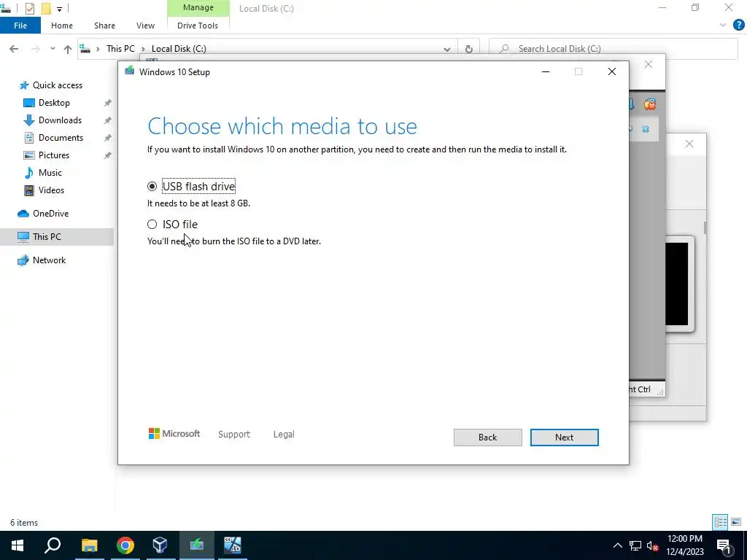
Task: Select Windows 10 Setup taskbar icon
Action: [196, 545]
